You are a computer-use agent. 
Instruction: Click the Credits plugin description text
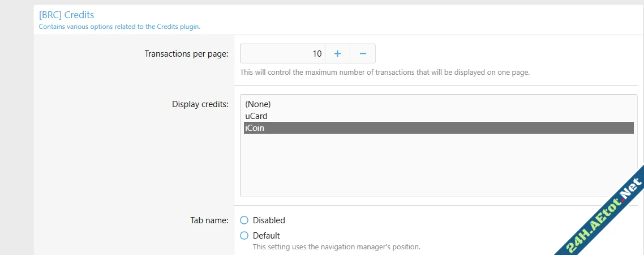coord(119,26)
